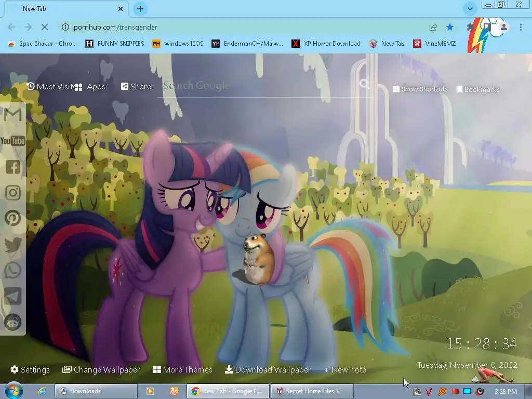Open Reddit from the sidebar
532x399 pixels.
coord(13,322)
